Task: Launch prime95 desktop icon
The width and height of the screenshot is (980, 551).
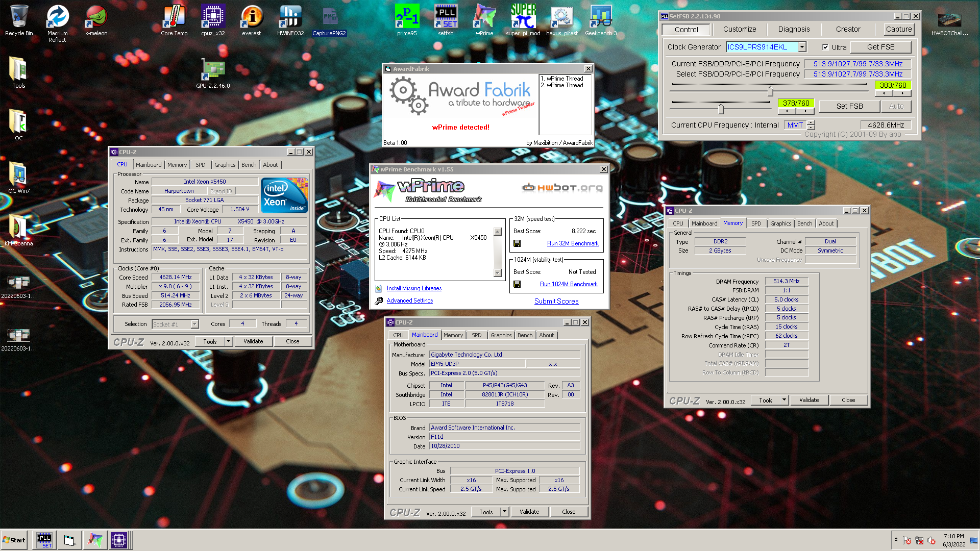Action: click(407, 20)
